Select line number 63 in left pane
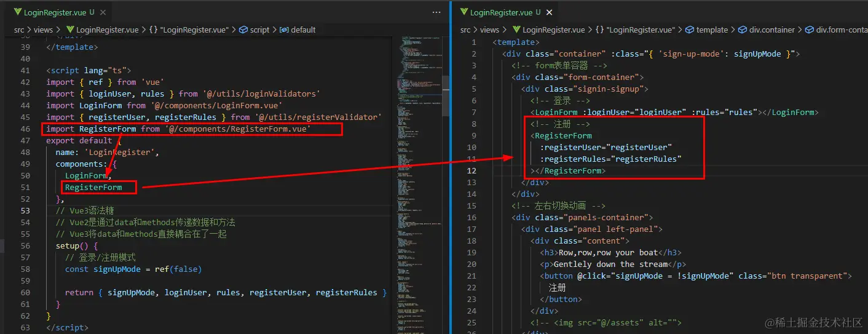Screen dimensions: 868x334 (25, 328)
